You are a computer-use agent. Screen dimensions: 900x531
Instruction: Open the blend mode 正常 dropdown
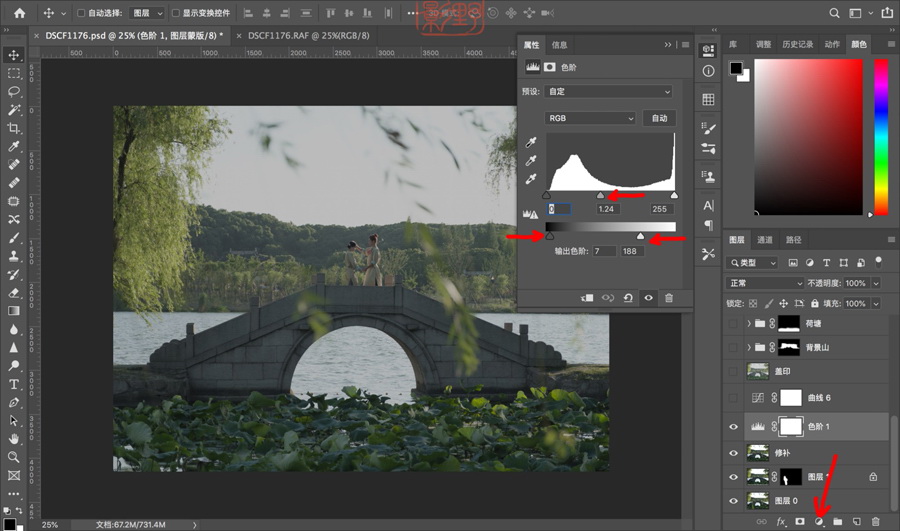point(765,283)
